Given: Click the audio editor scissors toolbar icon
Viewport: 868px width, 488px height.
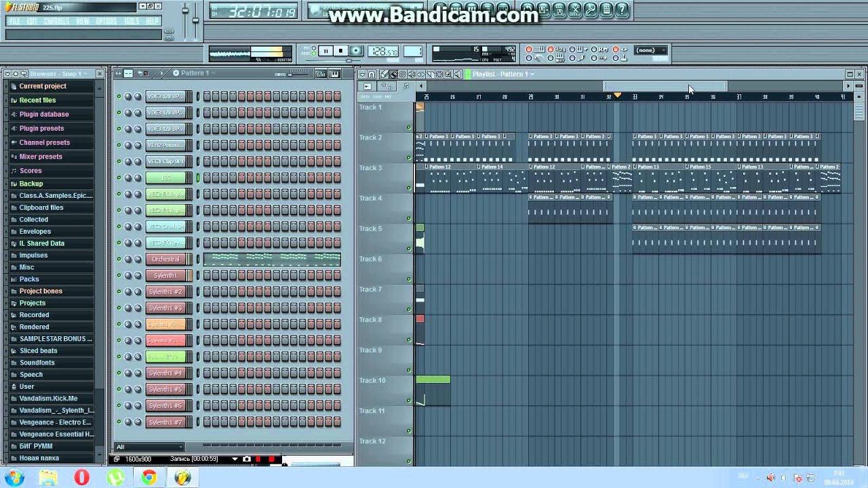Looking at the screenshot, I should click(576, 9).
